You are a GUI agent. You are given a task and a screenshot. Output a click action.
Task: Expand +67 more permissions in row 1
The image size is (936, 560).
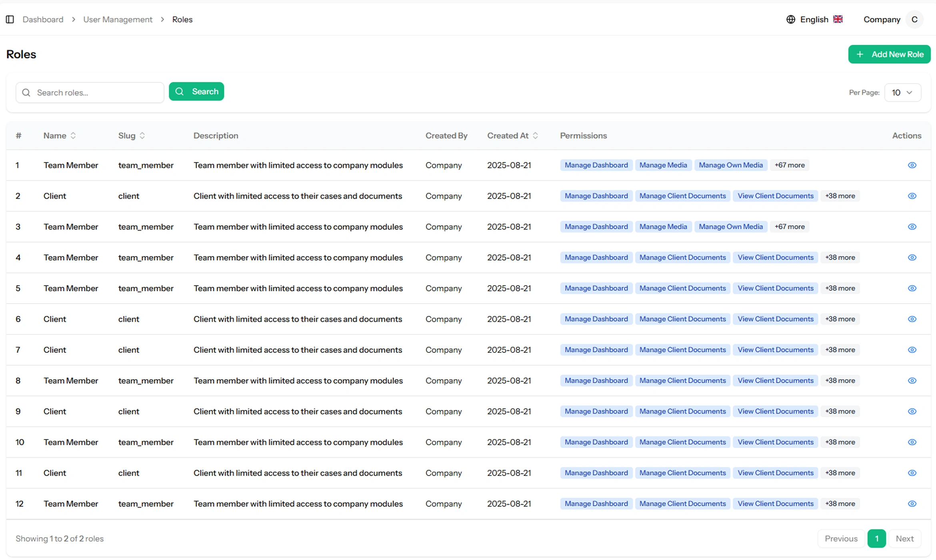(789, 165)
